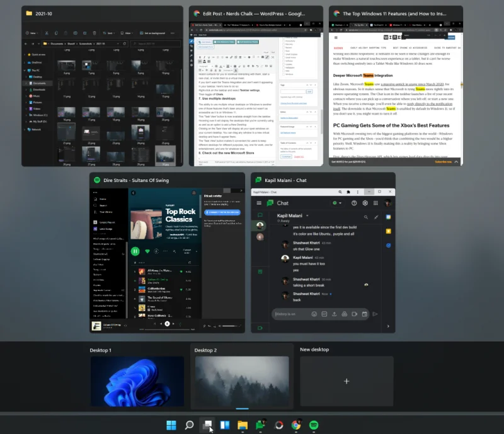Screen dimensions: 504x434
Task: Select Your Library in the Spotify sidebar
Action: (106, 212)
